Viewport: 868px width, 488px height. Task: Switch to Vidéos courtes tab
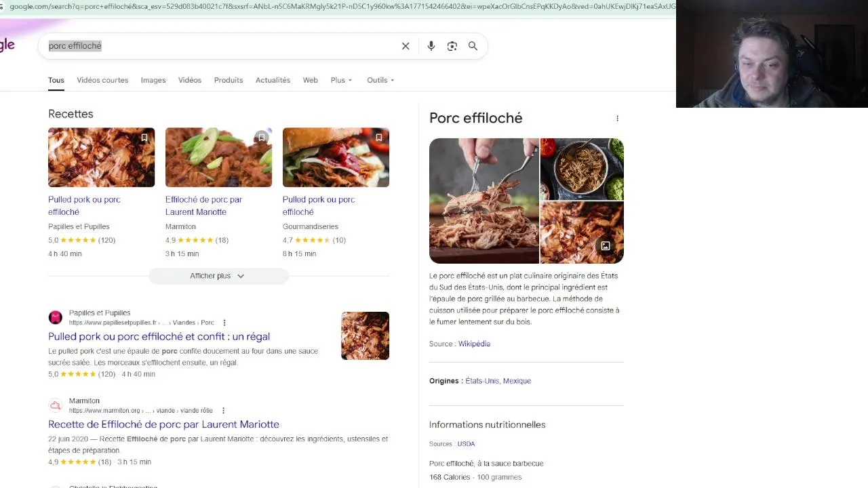point(102,80)
